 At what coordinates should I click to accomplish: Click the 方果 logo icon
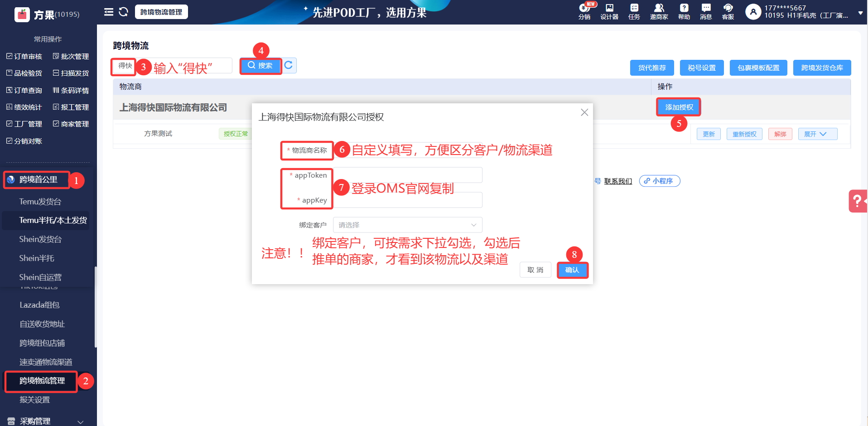point(22,15)
